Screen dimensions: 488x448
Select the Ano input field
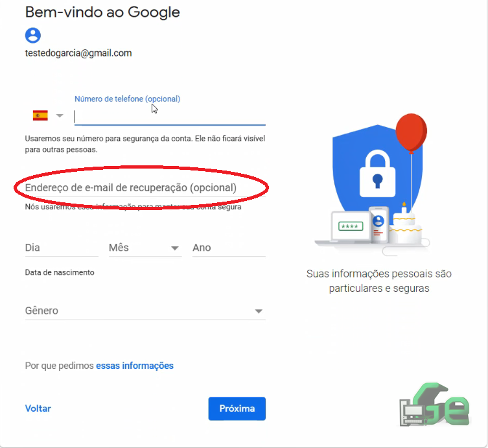(x=229, y=248)
